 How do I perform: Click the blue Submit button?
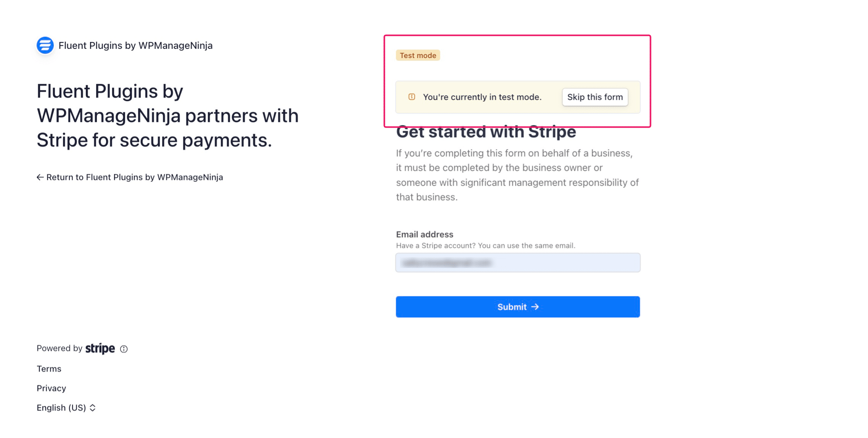click(x=517, y=306)
